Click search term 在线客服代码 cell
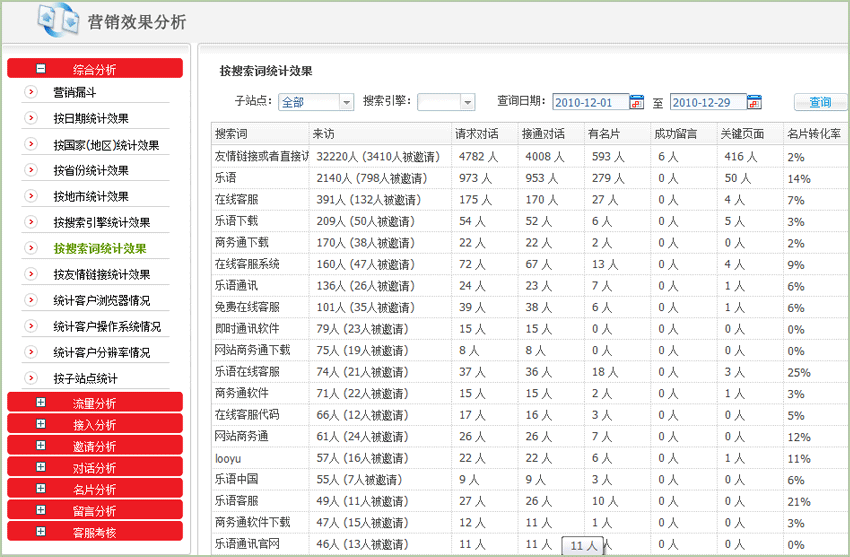The height and width of the screenshot is (557, 850). click(247, 414)
